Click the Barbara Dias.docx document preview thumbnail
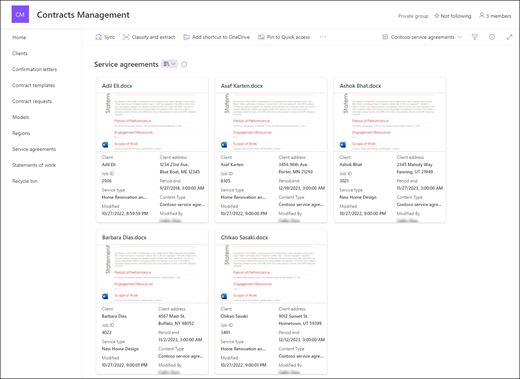Screen dimensions: 520x379 (152, 273)
